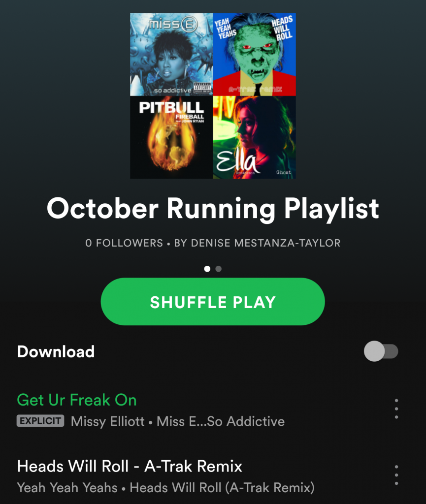Click the Heads Will Roll (A-Trak Remix) album text

222,488
